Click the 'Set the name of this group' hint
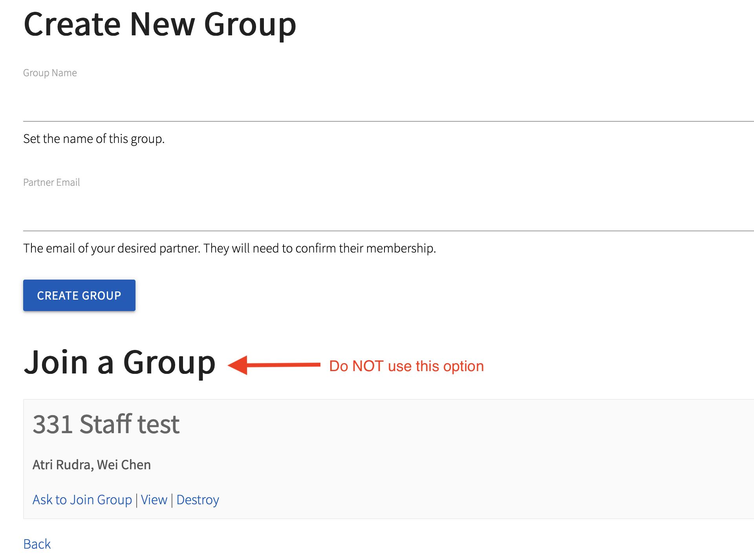Viewport: 754px width, 560px height. click(94, 139)
